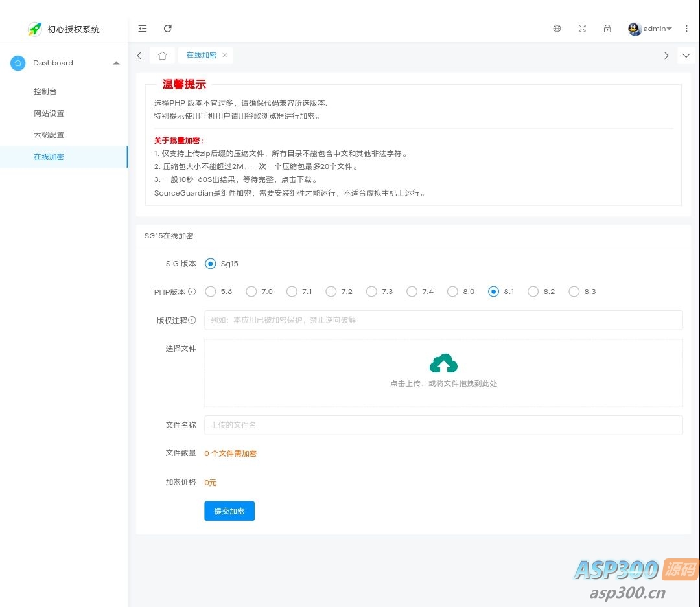Click the globe icon in header
The width and height of the screenshot is (700, 607).
click(x=557, y=29)
